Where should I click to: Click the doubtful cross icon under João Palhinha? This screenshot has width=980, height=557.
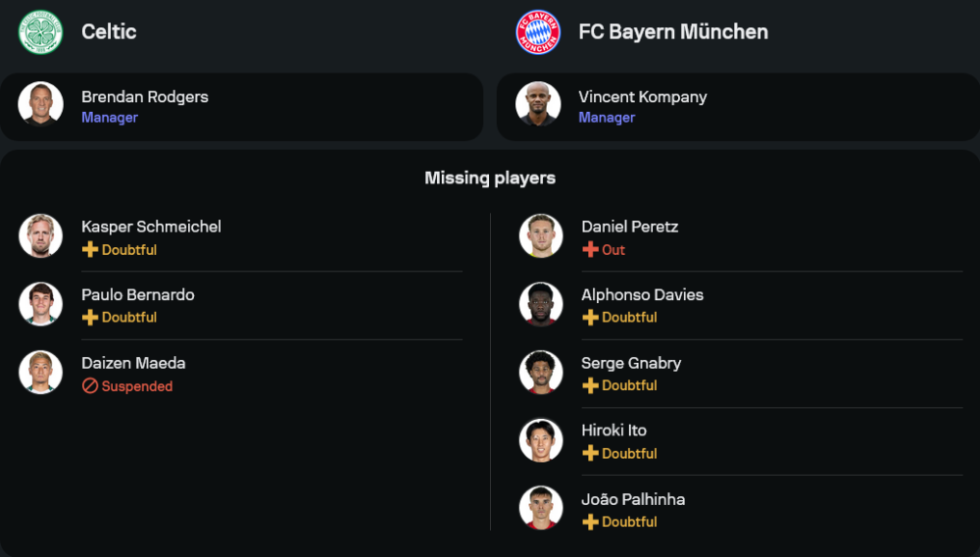point(590,523)
